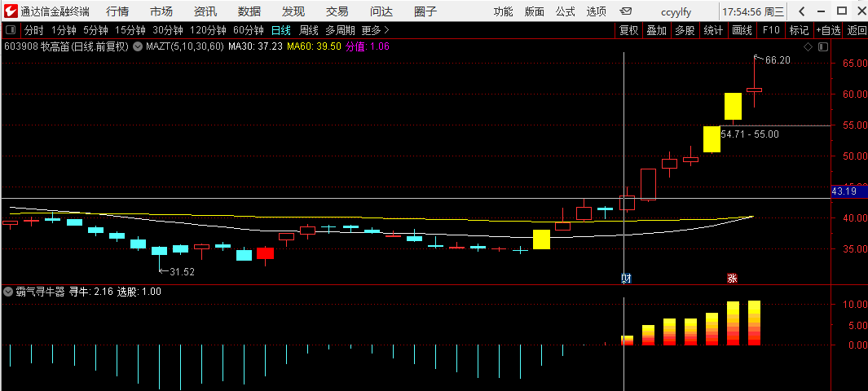Open the 功能 menu
This screenshot has height=391, width=868.
503,11
